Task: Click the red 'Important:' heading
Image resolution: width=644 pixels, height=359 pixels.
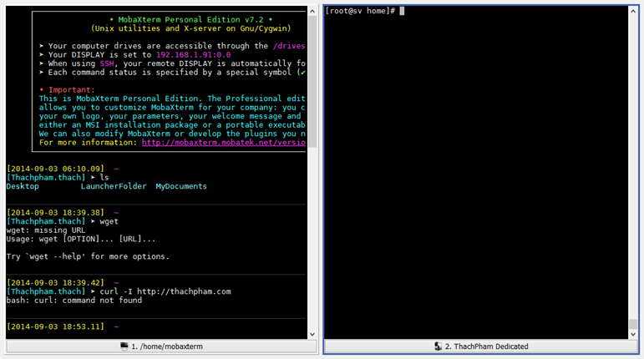Action: pos(72,90)
